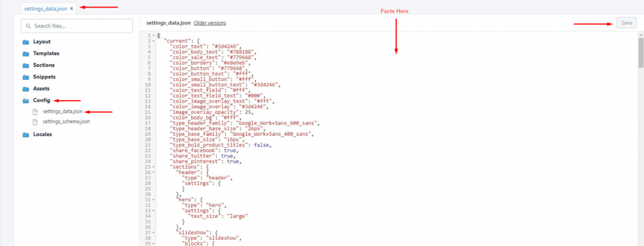644x246 pixels.
Task: Click the "share_twitter": true line
Action: pos(204,156)
